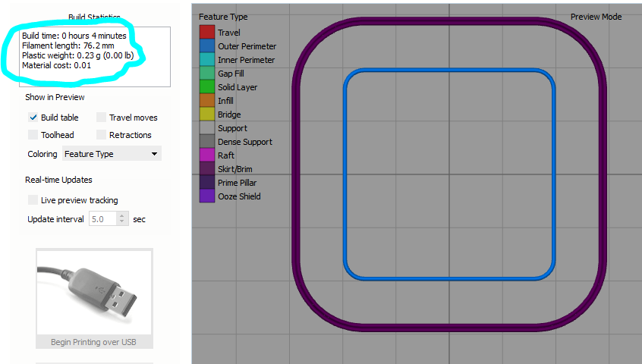This screenshot has width=642, height=364.
Task: Enable Live preview tracking
Action: click(x=33, y=200)
